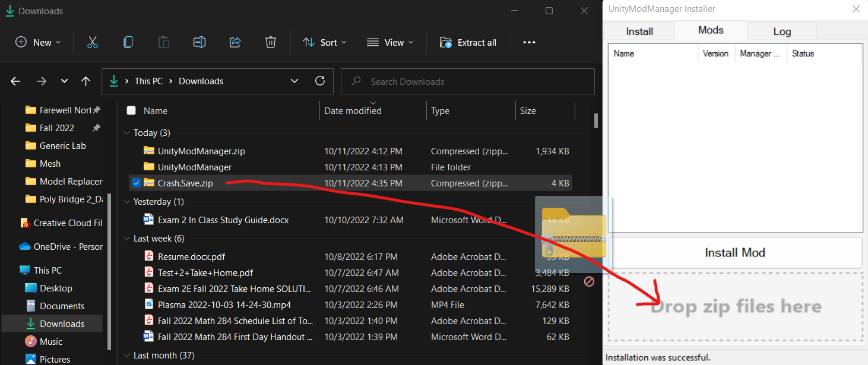Open Creative Cloud Files in sidebar
868x365 pixels.
click(x=61, y=223)
